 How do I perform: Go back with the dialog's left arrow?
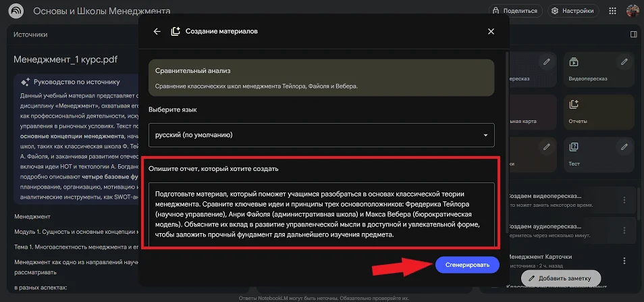(157, 31)
